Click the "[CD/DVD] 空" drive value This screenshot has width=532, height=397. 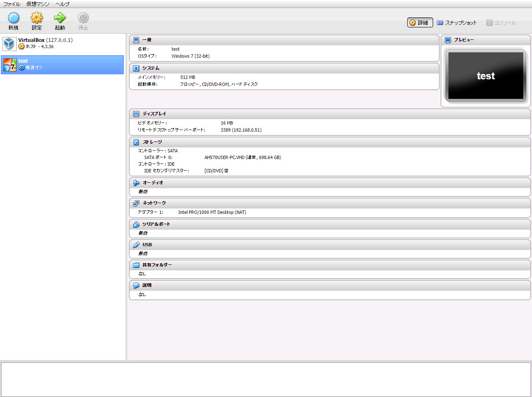pyautogui.click(x=217, y=171)
